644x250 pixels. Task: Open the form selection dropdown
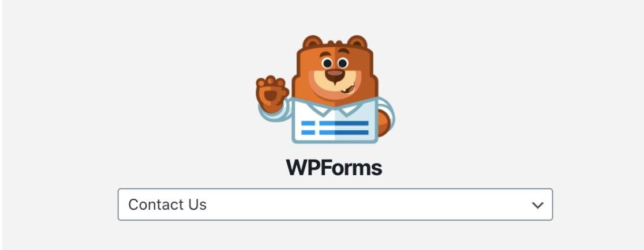pyautogui.click(x=335, y=204)
